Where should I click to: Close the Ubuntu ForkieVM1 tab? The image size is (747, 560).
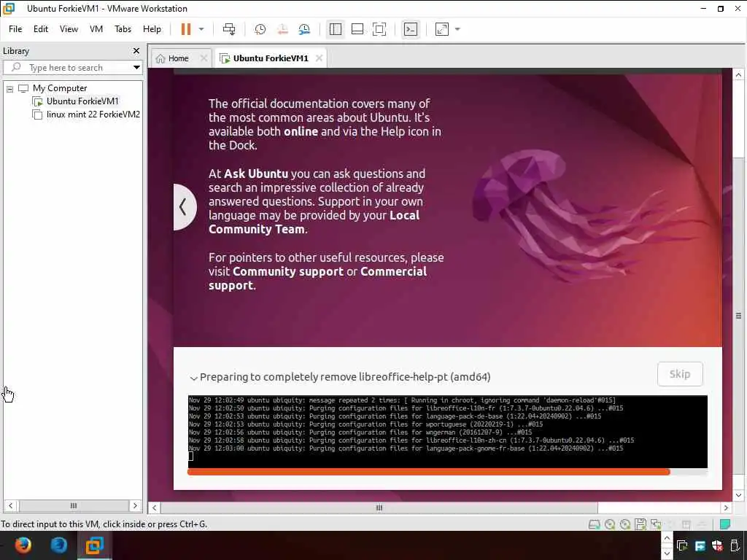tap(320, 58)
